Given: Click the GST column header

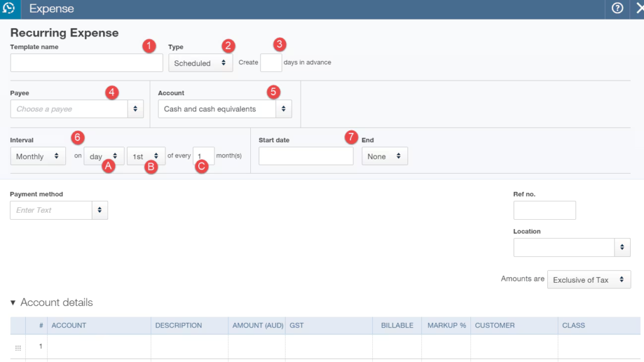Looking at the screenshot, I should (x=329, y=325).
